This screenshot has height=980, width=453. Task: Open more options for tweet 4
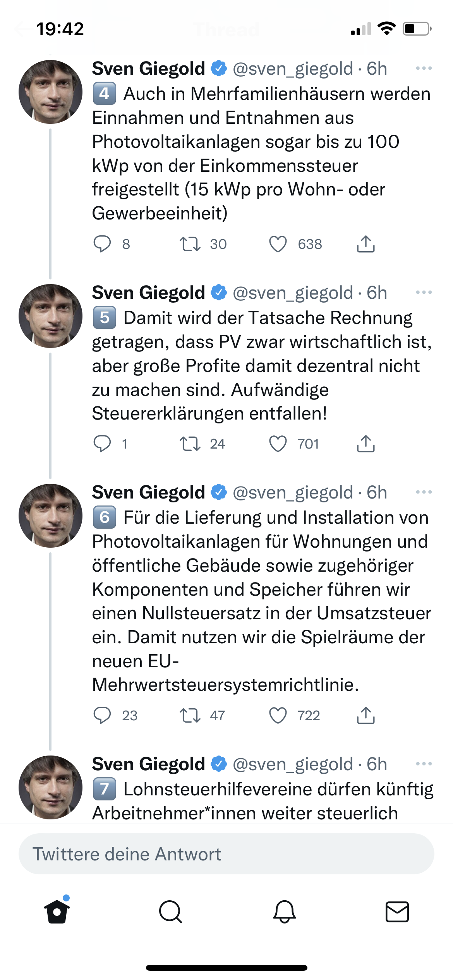[x=424, y=69]
